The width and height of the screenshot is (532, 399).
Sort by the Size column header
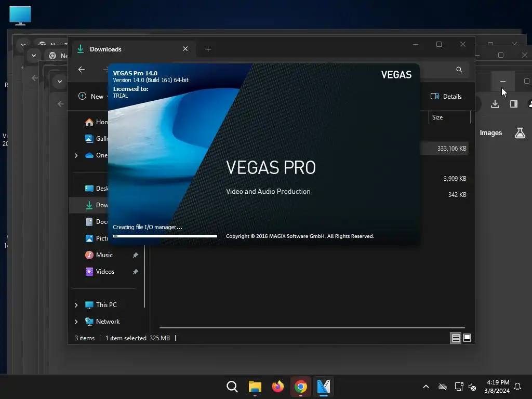[x=449, y=117]
